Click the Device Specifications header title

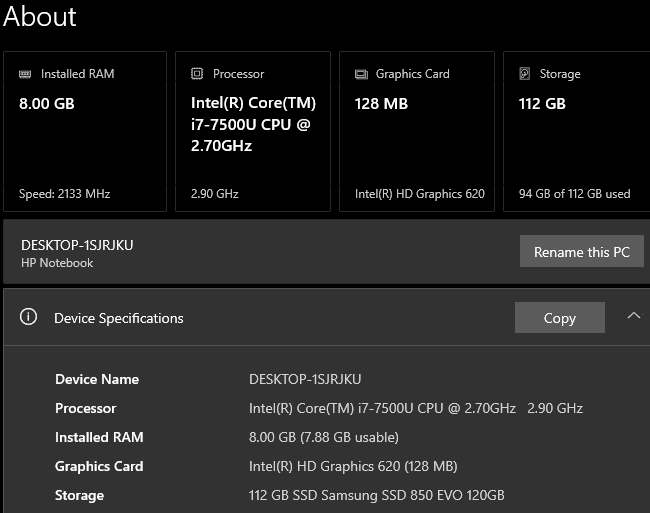click(119, 318)
